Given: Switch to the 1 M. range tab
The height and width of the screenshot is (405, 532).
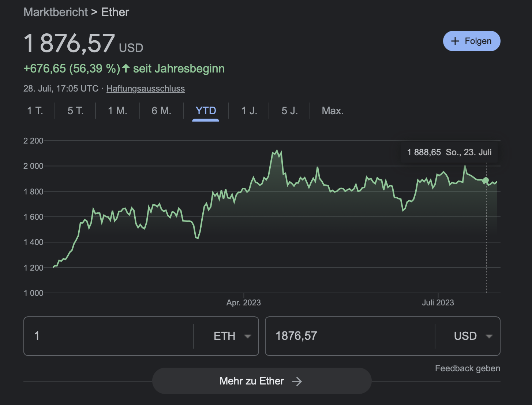Looking at the screenshot, I should click(117, 111).
